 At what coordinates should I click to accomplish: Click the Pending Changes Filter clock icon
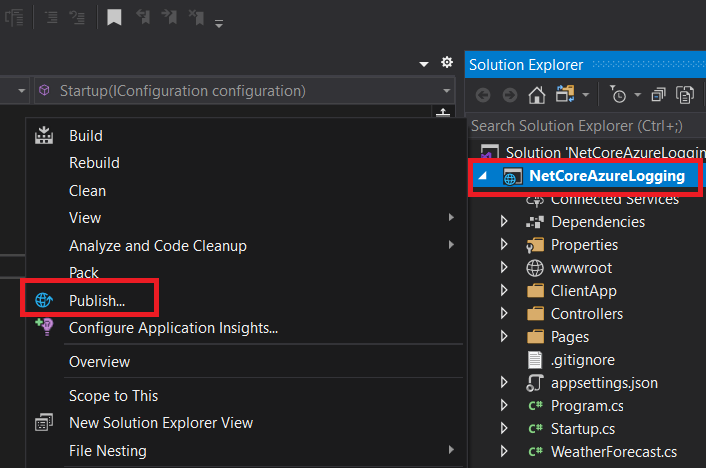coord(618,95)
